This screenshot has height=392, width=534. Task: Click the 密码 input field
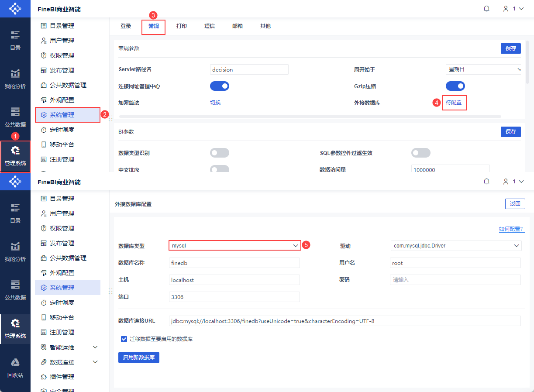point(455,280)
